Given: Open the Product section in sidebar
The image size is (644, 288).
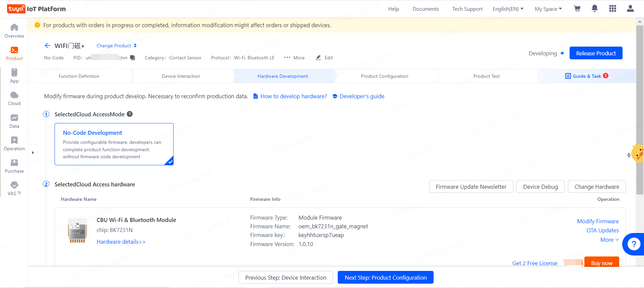Looking at the screenshot, I should (14, 53).
